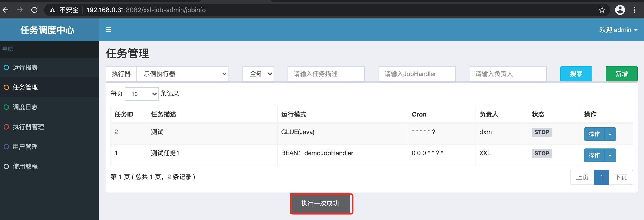Screen dimensions: 644x220
Task: Click the 操作 button for task 测试
Action: point(594,134)
